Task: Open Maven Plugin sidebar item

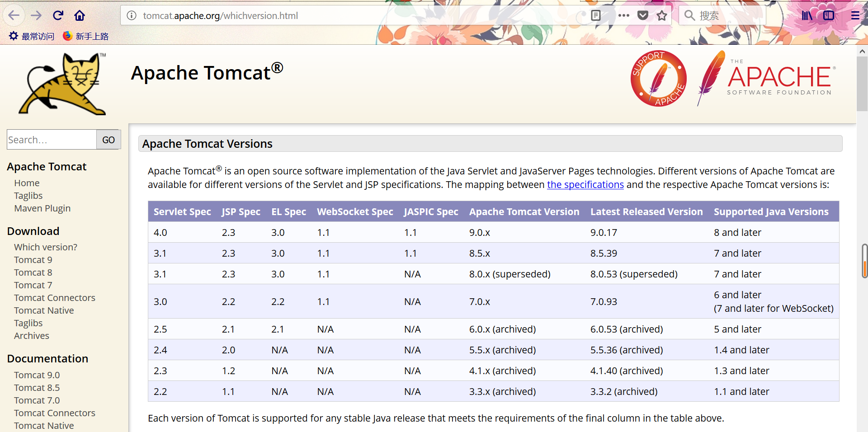Action: pos(42,208)
